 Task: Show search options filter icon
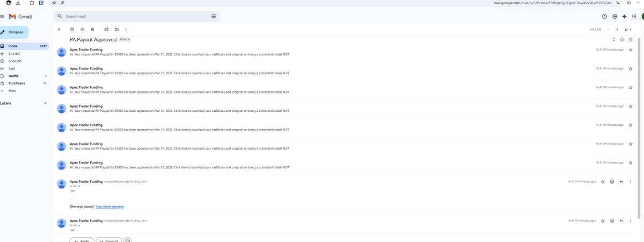click(214, 17)
